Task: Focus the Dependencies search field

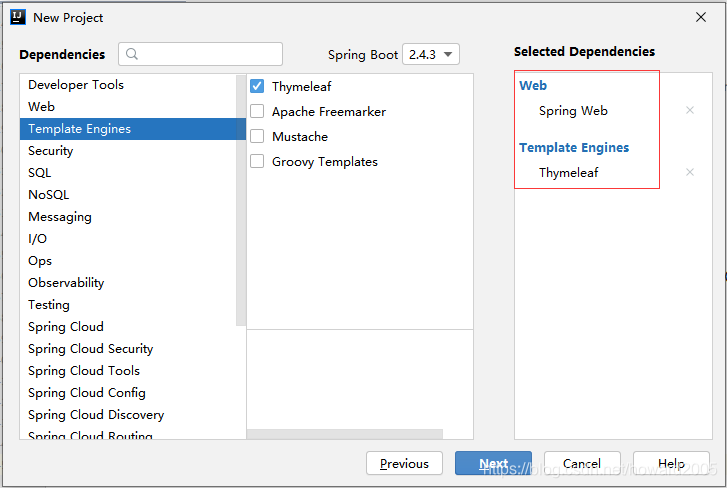Action: [x=200, y=54]
